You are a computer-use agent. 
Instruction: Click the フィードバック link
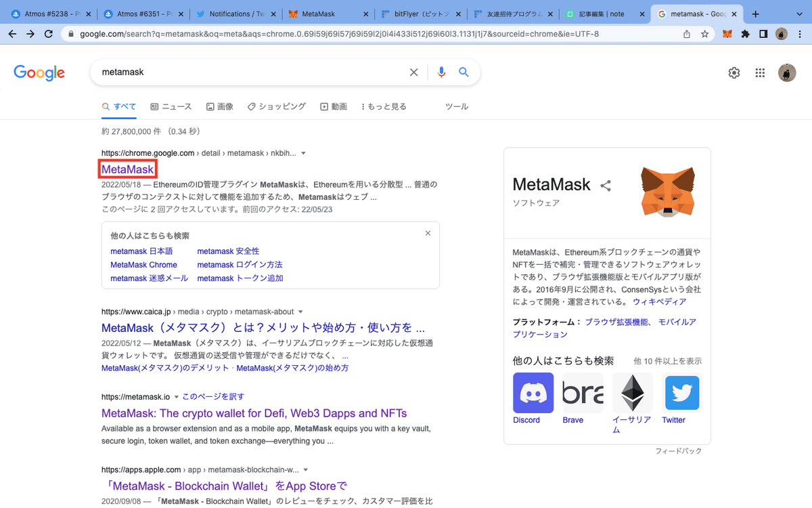tap(678, 451)
